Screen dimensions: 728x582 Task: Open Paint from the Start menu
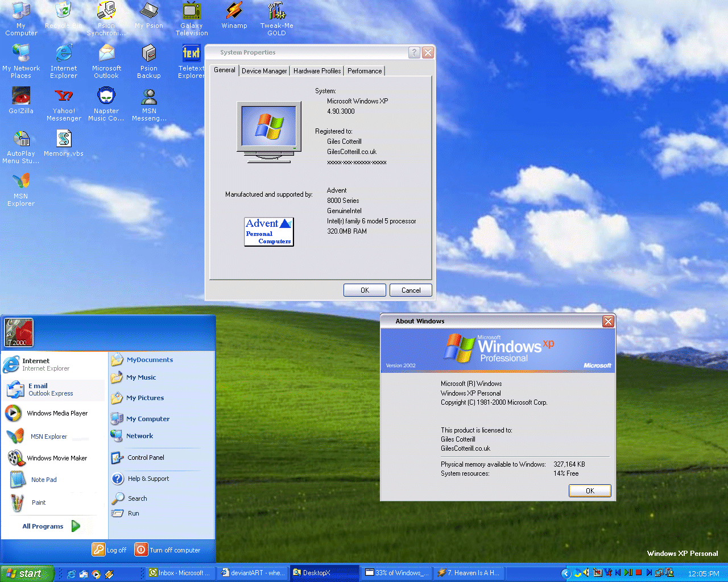(x=38, y=502)
